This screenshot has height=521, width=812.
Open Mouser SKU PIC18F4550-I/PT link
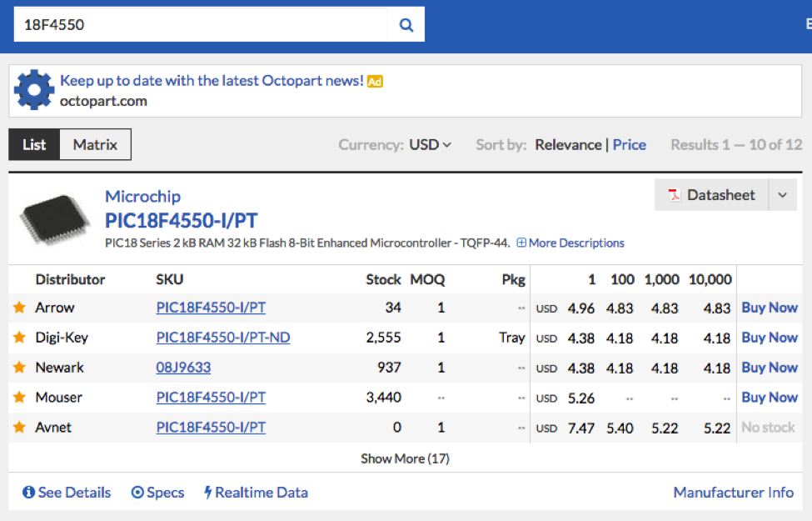[211, 397]
